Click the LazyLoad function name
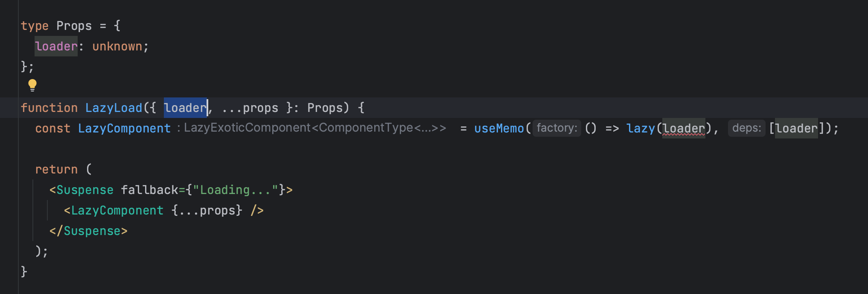Viewport: 868px width, 294px height. coord(114,108)
